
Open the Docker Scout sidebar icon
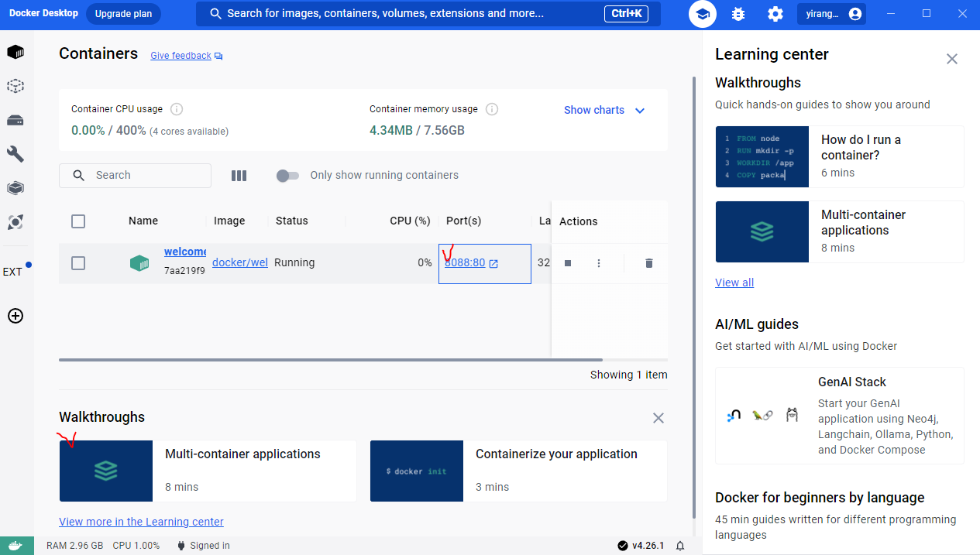coord(15,222)
